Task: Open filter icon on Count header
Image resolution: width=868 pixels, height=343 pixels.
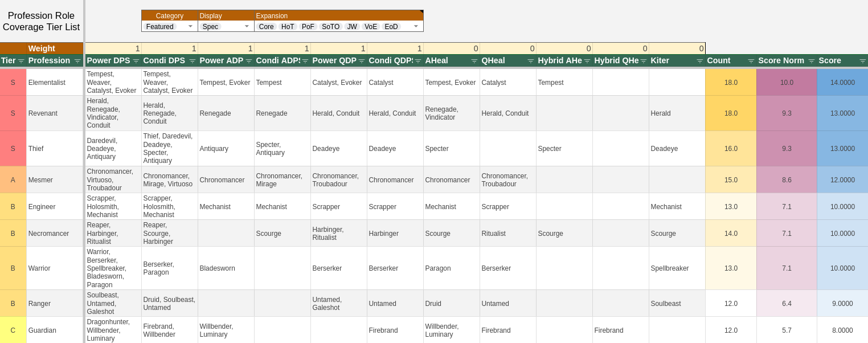Action: coord(751,61)
